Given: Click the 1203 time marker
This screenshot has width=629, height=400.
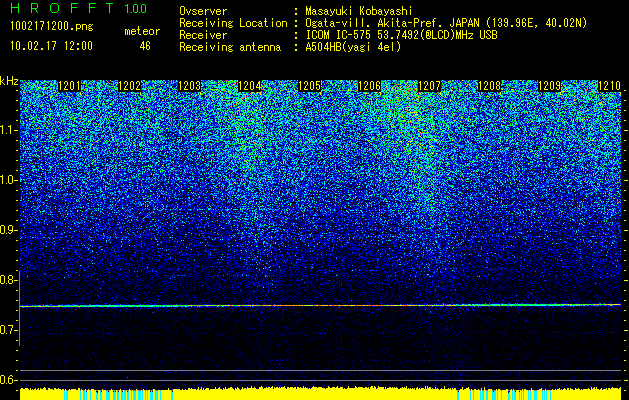Looking at the screenshot, I should [x=189, y=86].
